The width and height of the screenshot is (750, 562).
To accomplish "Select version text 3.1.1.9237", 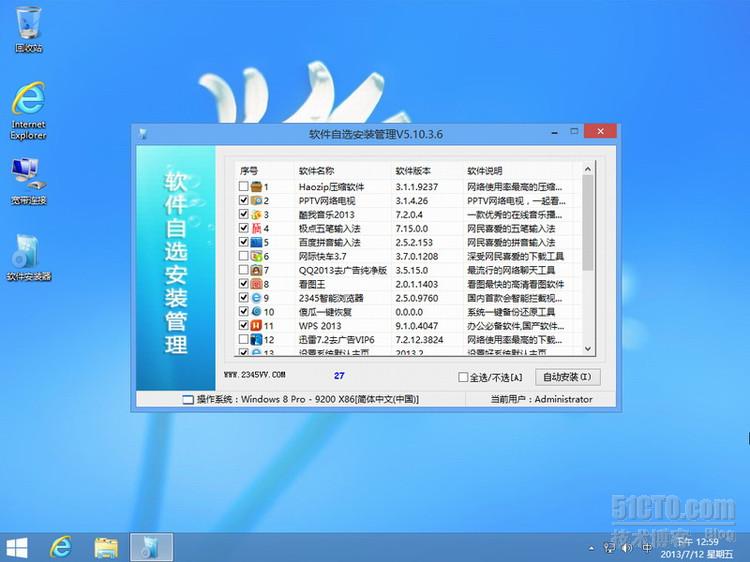I will pos(417,187).
